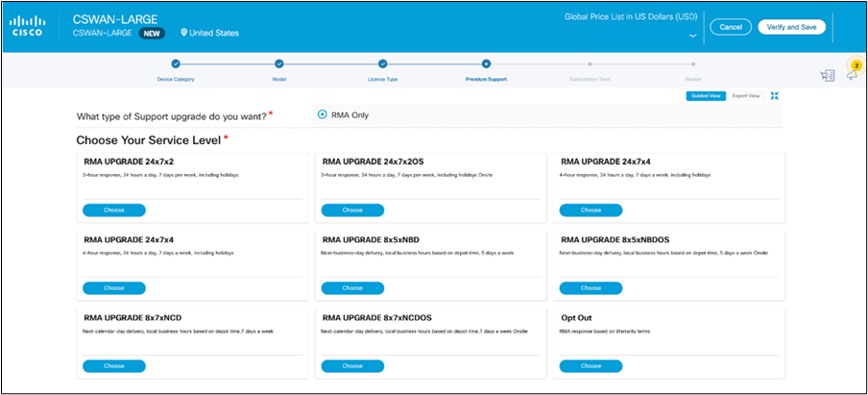Screen dimensions: 868x395
Task: Select the RMA Only radio button
Action: (323, 115)
